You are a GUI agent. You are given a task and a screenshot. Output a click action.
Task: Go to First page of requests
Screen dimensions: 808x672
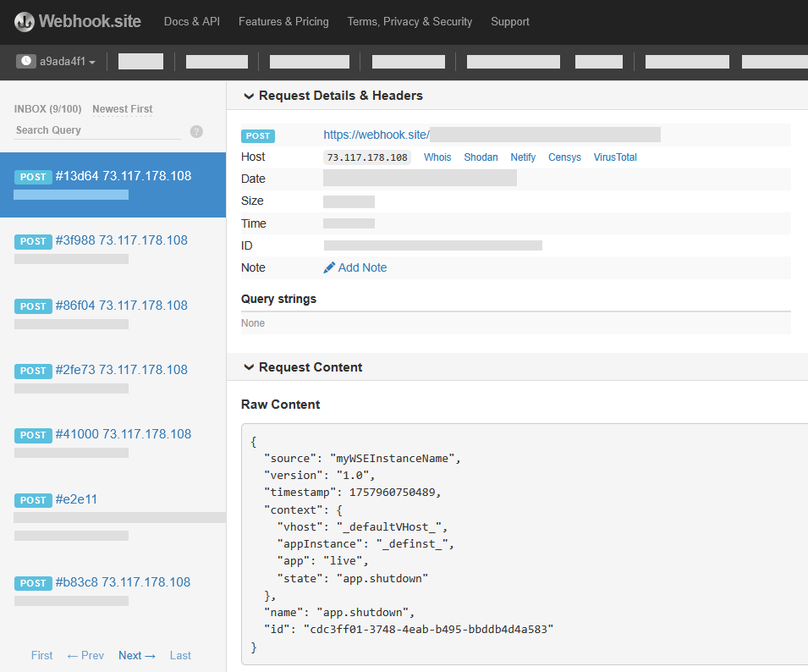(41, 656)
